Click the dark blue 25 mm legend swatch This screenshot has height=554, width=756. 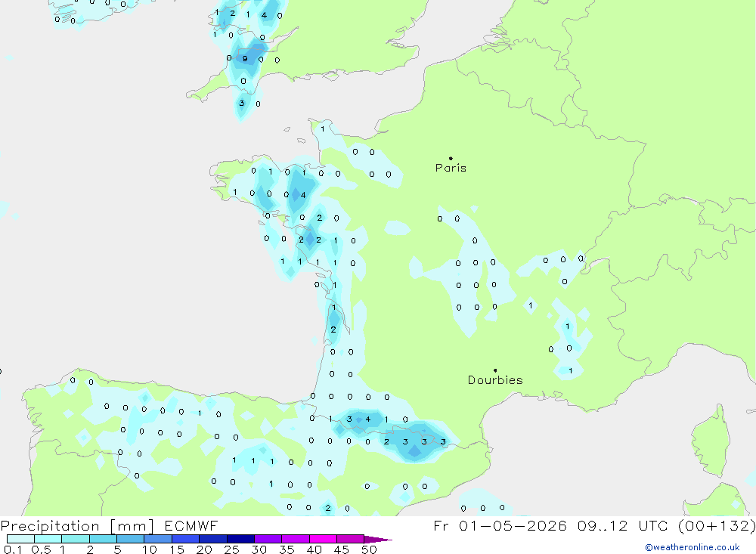click(x=240, y=539)
